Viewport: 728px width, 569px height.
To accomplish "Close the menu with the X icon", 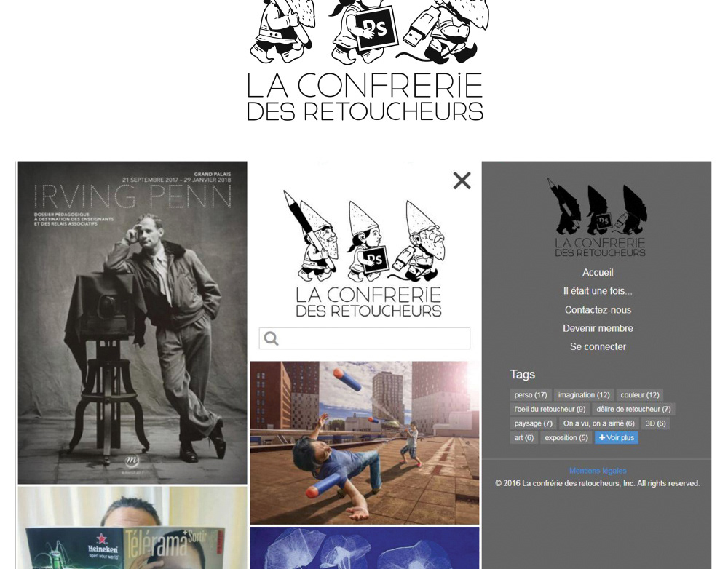I will point(462,180).
